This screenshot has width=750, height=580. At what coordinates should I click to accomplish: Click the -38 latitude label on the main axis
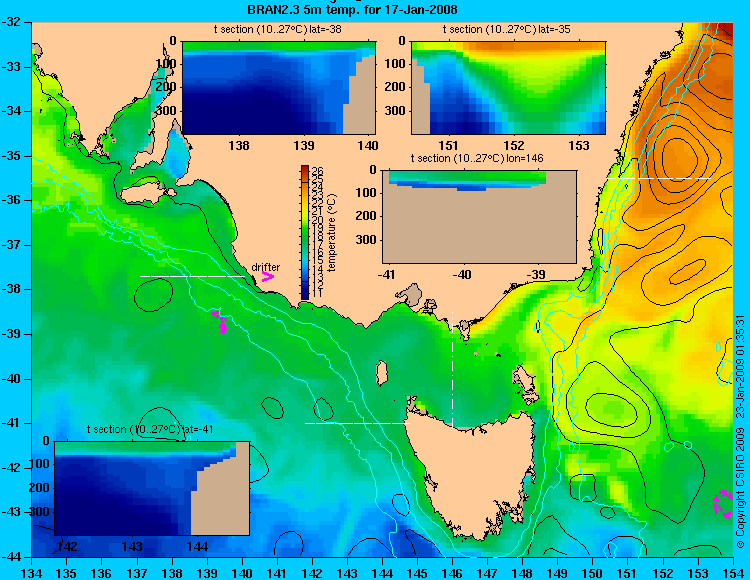coord(12,289)
